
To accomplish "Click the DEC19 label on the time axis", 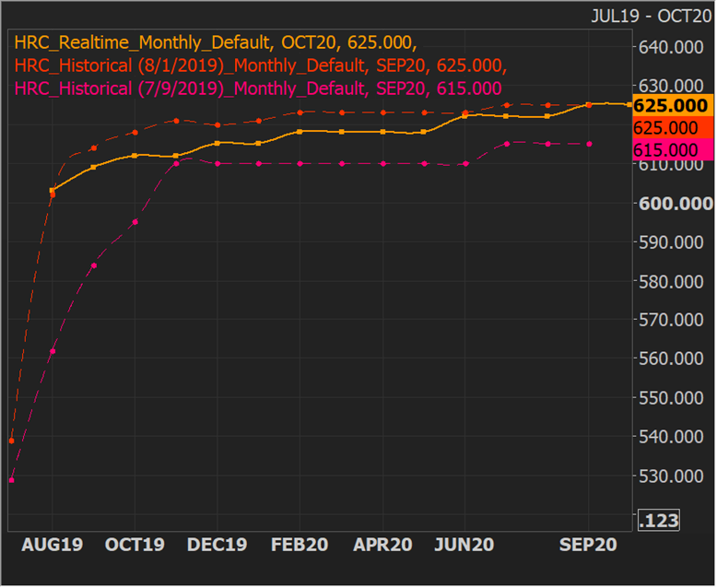I will pos(217,545).
